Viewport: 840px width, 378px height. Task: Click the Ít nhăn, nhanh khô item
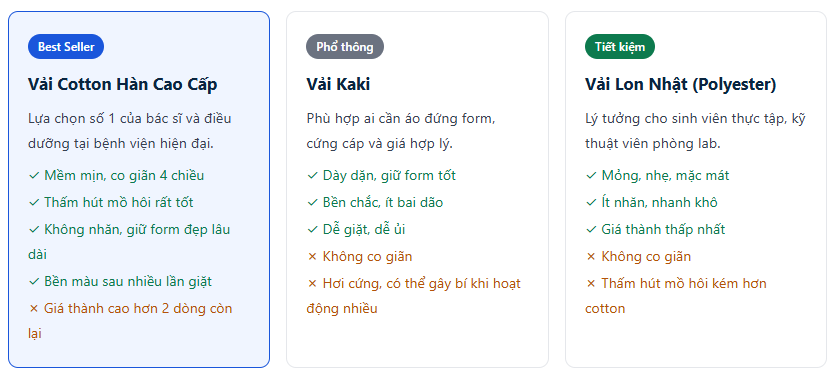tap(651, 202)
